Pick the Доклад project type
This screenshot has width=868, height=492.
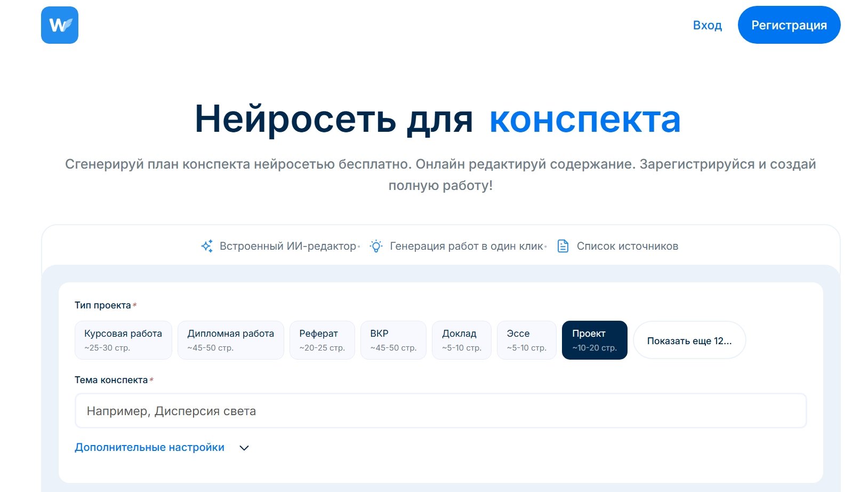pyautogui.click(x=462, y=340)
